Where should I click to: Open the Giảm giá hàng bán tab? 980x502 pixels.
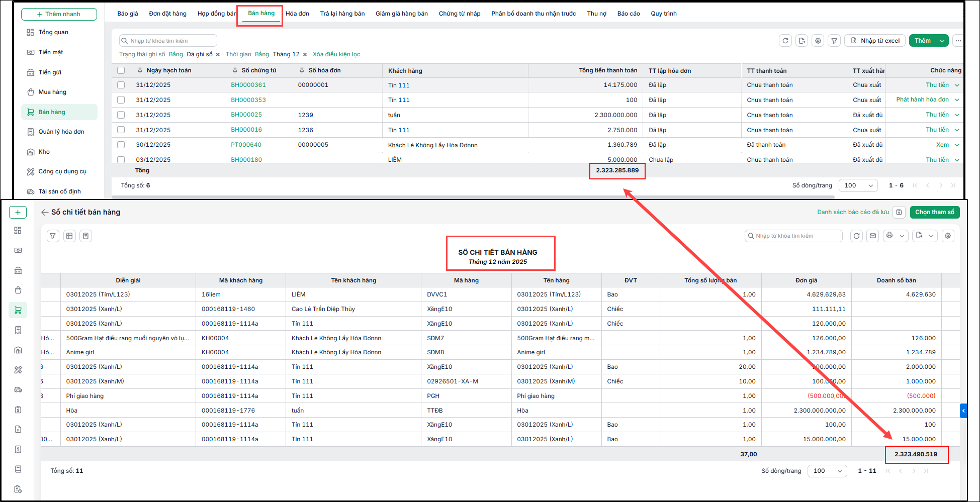coord(402,14)
